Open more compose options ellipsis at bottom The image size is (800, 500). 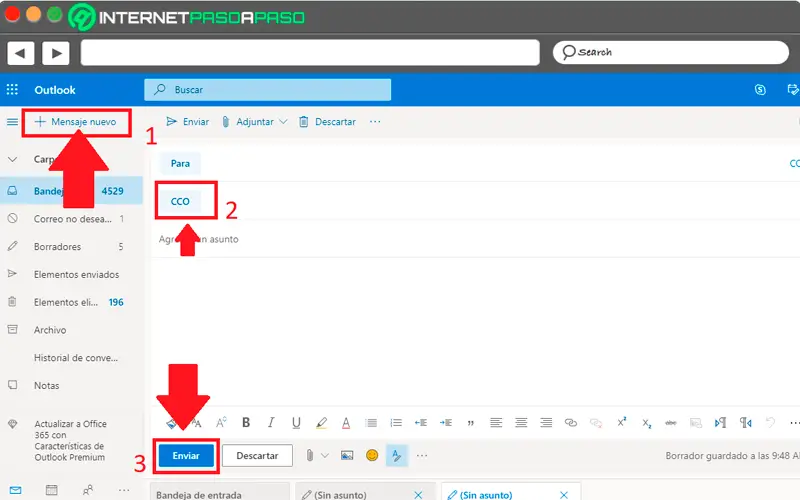[422, 456]
